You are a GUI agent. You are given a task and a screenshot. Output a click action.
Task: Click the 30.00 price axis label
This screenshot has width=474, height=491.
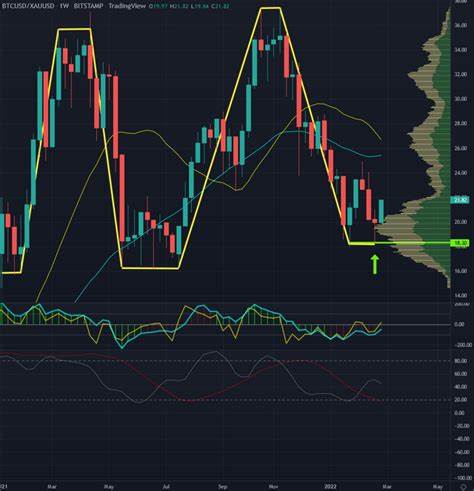[461, 99]
